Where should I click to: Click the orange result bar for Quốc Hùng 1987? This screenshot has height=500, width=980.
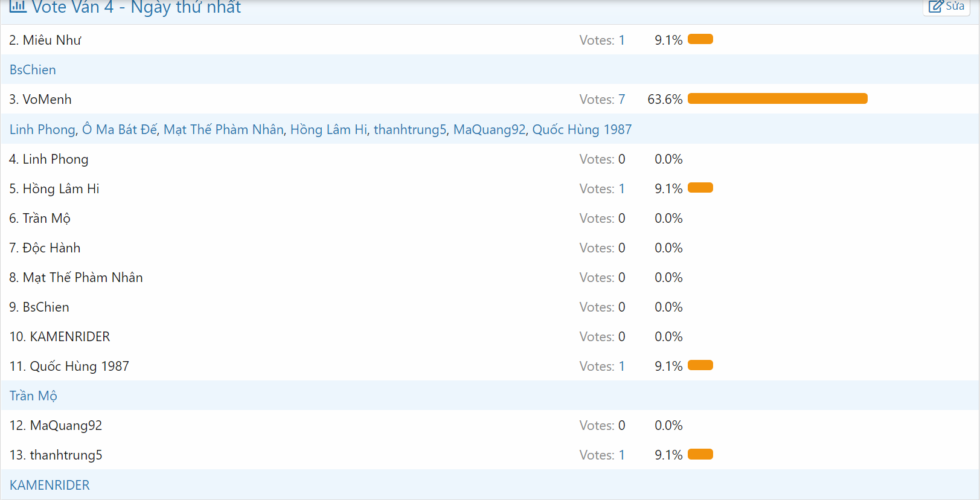700,366
